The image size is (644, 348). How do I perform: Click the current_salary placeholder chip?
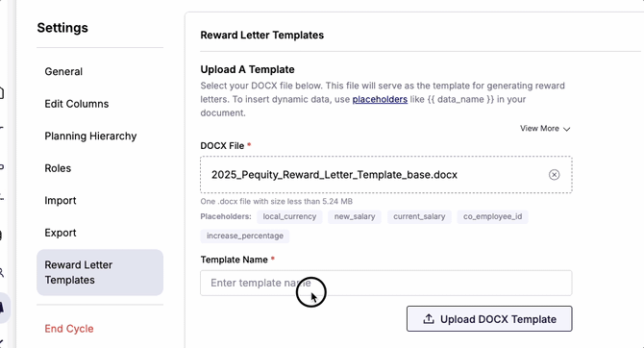pos(419,216)
